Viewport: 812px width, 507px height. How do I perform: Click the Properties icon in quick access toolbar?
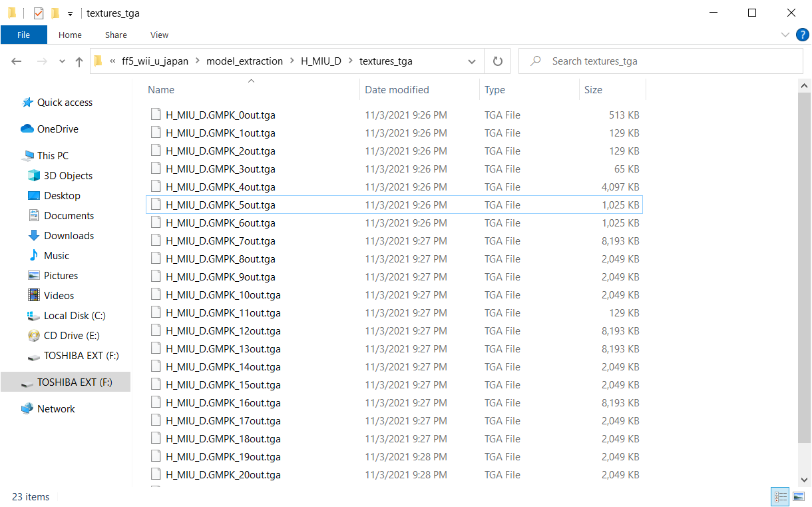[x=39, y=13]
